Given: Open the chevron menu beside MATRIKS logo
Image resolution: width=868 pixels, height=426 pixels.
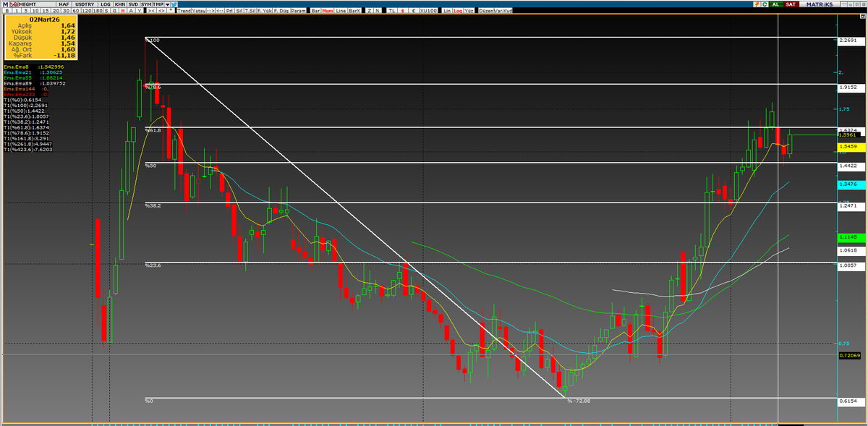Looking at the screenshot, I should pos(844,4).
